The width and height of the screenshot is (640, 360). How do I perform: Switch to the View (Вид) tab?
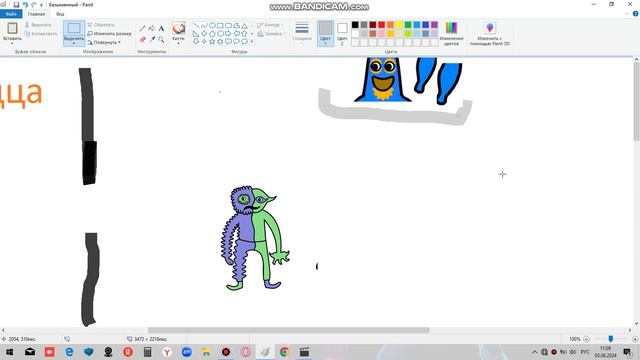[60, 14]
